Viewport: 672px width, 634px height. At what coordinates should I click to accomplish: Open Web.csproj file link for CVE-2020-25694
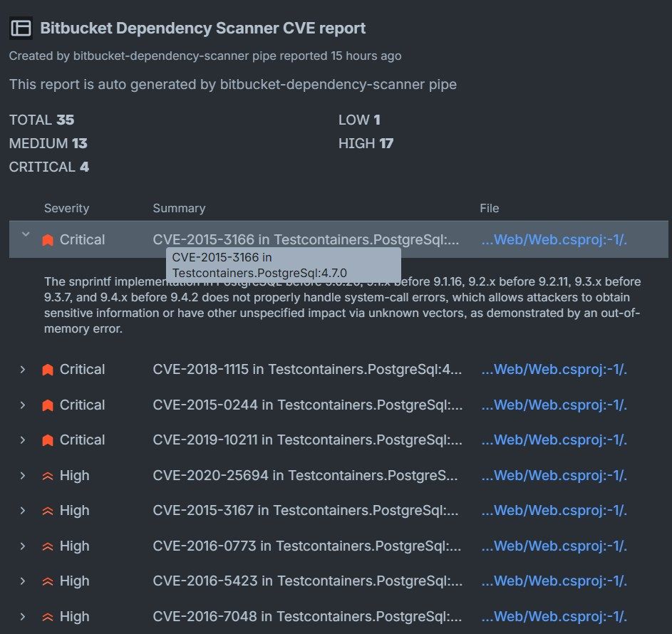click(554, 476)
